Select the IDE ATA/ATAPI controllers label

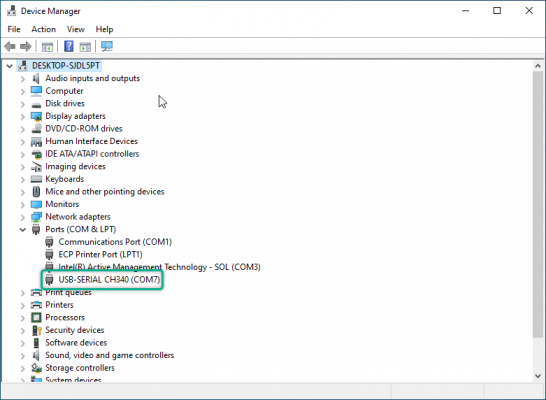coord(92,154)
